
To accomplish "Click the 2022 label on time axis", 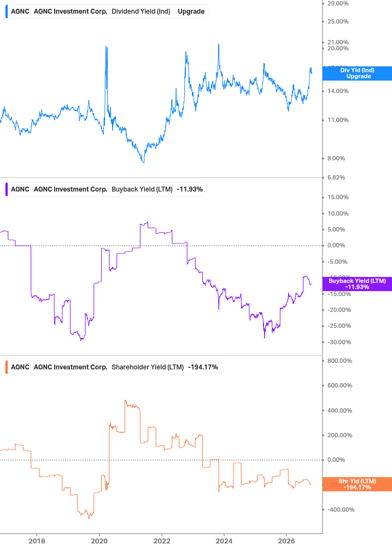I will coord(162,541).
